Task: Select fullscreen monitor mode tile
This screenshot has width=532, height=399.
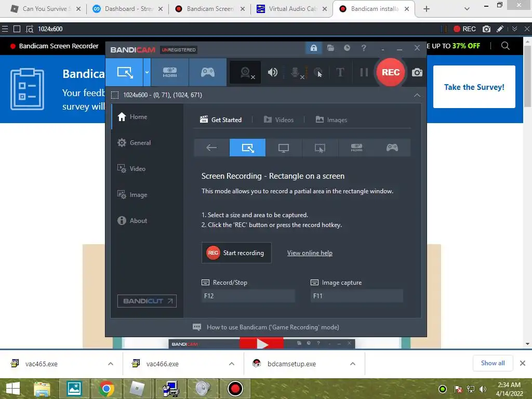Action: [284, 148]
